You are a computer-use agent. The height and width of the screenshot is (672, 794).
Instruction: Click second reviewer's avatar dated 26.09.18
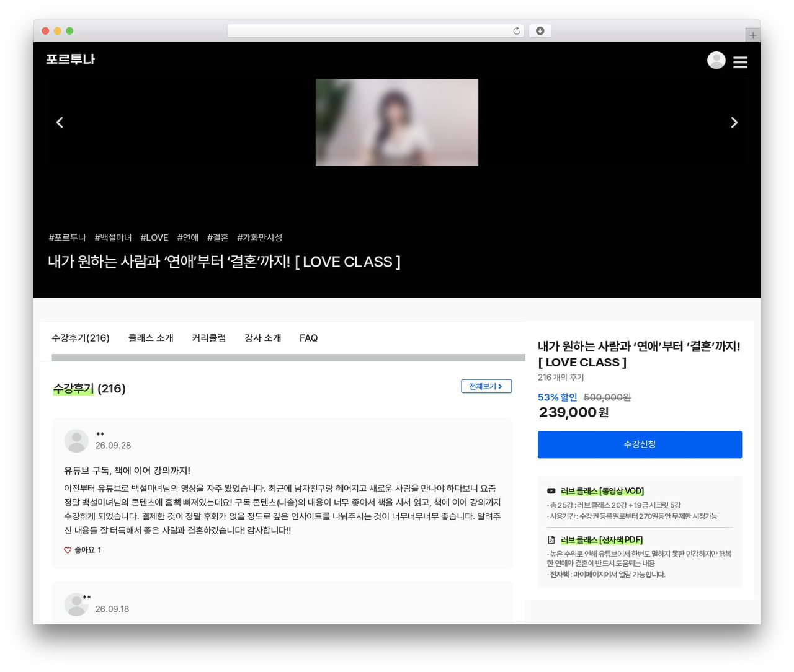click(x=76, y=604)
